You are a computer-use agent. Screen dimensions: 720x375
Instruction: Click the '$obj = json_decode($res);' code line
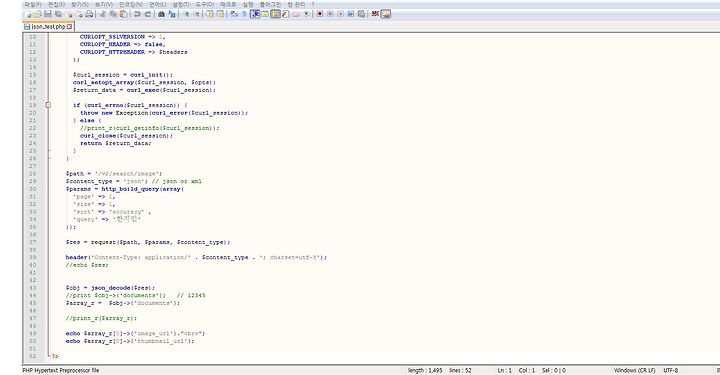[x=110, y=288]
